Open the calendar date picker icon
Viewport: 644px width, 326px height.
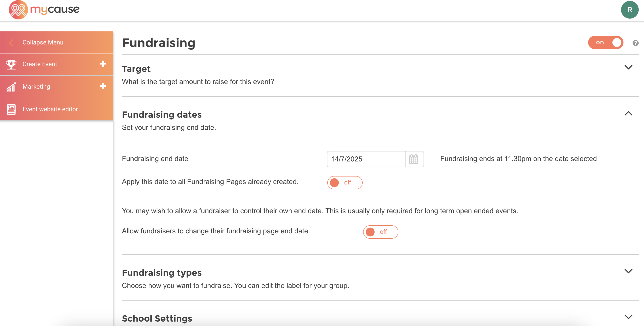(413, 159)
